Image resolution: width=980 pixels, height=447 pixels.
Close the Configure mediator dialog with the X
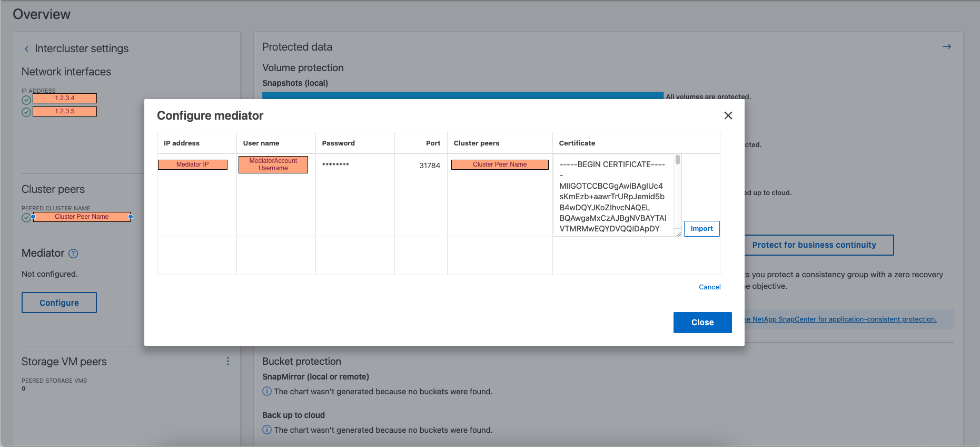[x=728, y=115]
